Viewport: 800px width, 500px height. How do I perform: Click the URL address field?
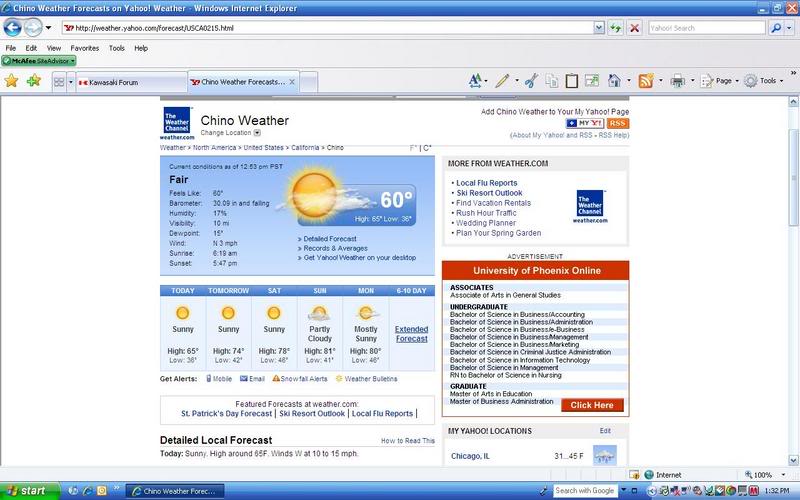point(328,28)
